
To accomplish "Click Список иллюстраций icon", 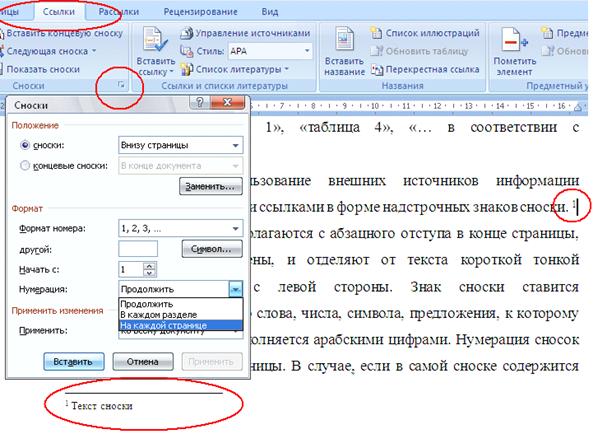I will tap(376, 34).
